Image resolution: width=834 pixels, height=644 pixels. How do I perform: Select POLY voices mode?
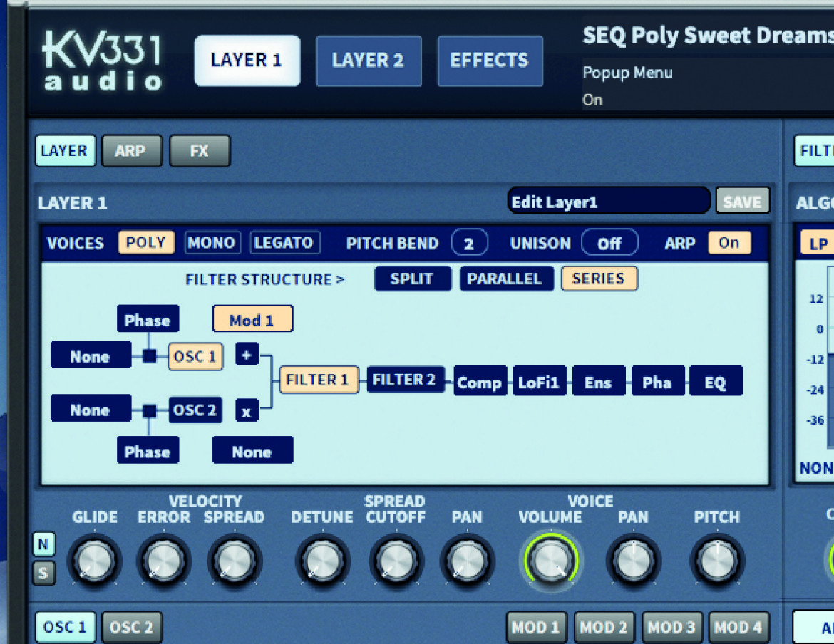coord(145,242)
